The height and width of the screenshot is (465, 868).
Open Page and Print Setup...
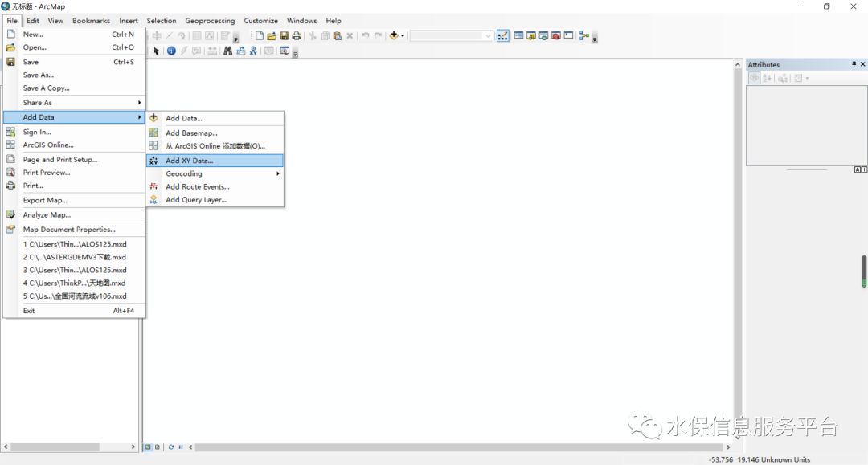pyautogui.click(x=75, y=159)
